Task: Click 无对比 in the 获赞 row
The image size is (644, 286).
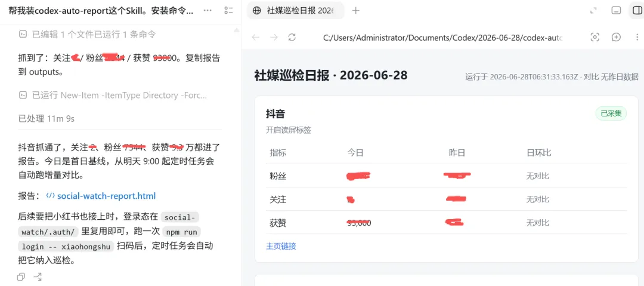Action: (538, 223)
